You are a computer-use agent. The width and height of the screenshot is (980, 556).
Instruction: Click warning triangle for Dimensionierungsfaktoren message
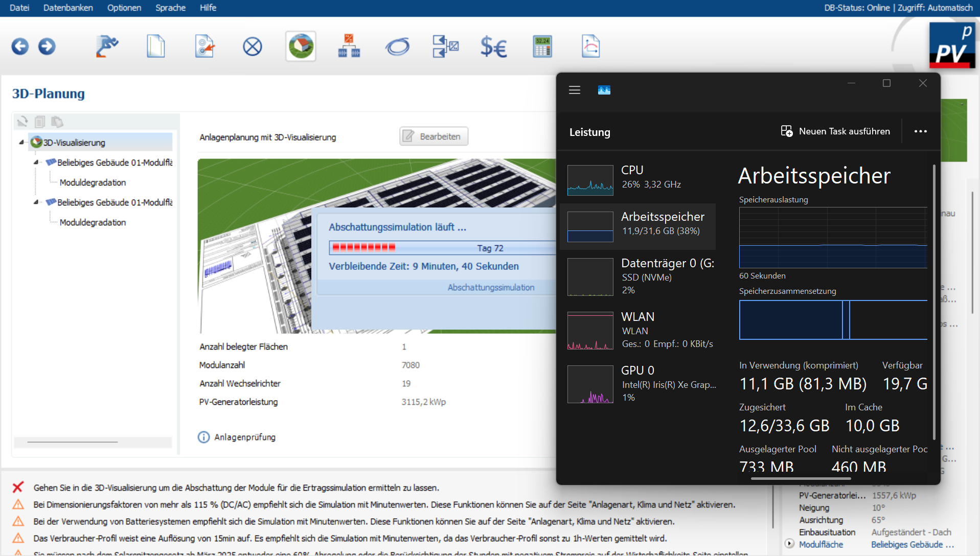(x=18, y=504)
